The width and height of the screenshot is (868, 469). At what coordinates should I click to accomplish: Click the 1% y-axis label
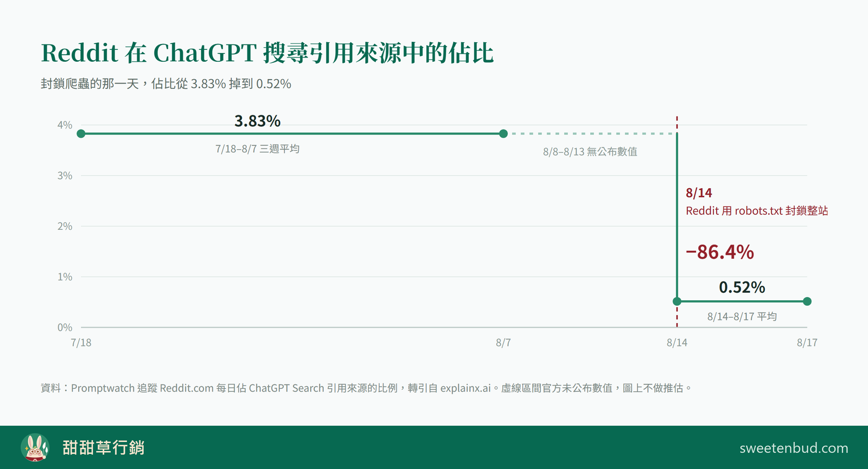65,277
